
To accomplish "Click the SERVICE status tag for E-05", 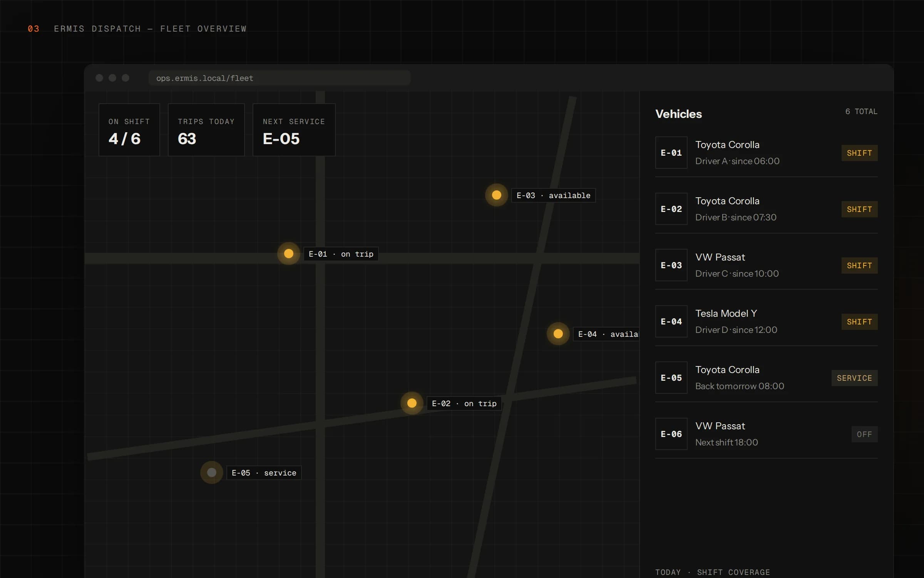I will point(854,378).
